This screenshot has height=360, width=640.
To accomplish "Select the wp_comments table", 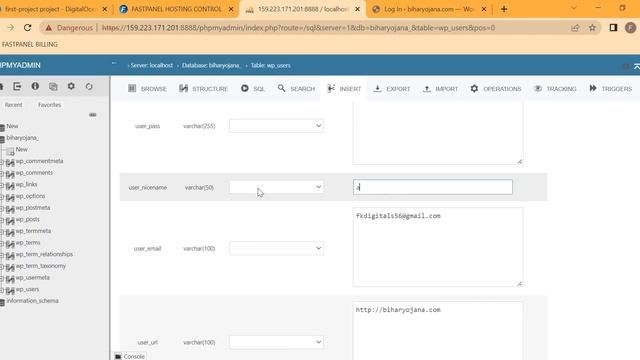I will (34, 173).
